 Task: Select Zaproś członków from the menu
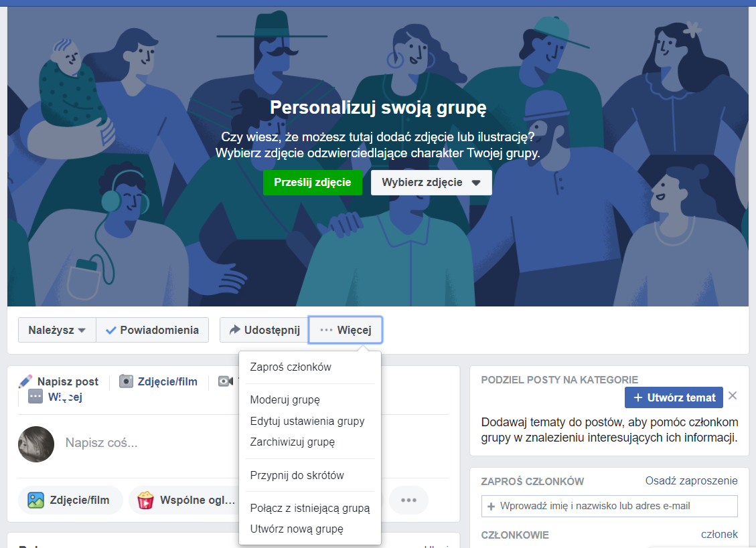pos(290,367)
